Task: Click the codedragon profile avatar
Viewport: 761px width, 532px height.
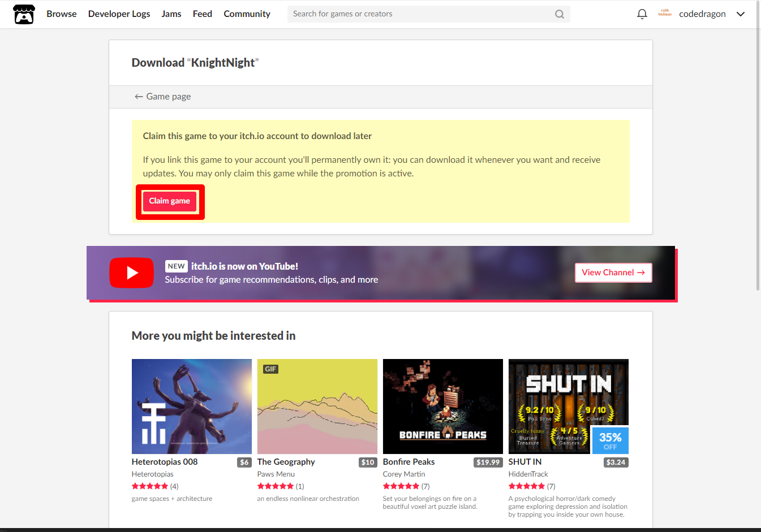Action: 665,14
